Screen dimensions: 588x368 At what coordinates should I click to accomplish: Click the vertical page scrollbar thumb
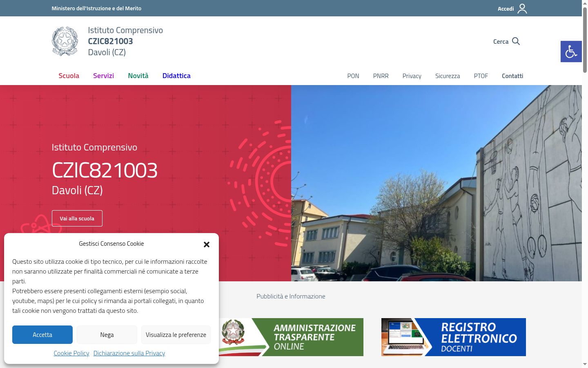pos(585,40)
